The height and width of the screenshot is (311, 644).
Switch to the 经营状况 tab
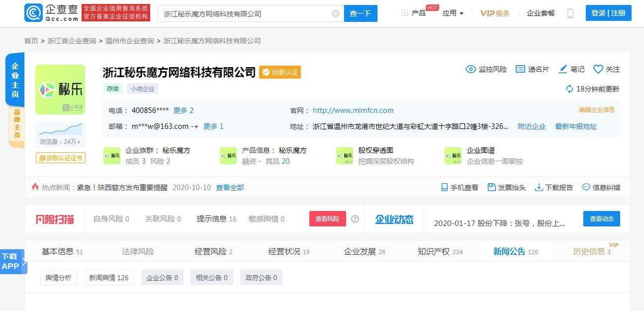coord(289,252)
